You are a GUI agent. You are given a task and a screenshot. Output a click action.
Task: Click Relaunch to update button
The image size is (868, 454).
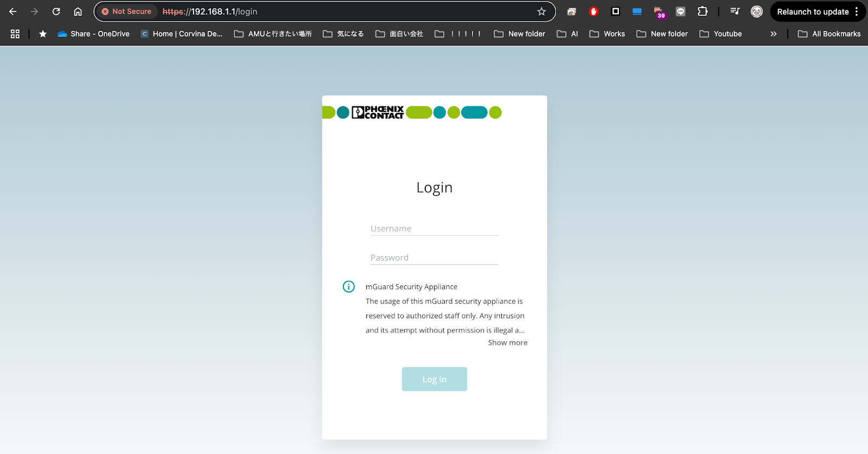click(x=813, y=11)
